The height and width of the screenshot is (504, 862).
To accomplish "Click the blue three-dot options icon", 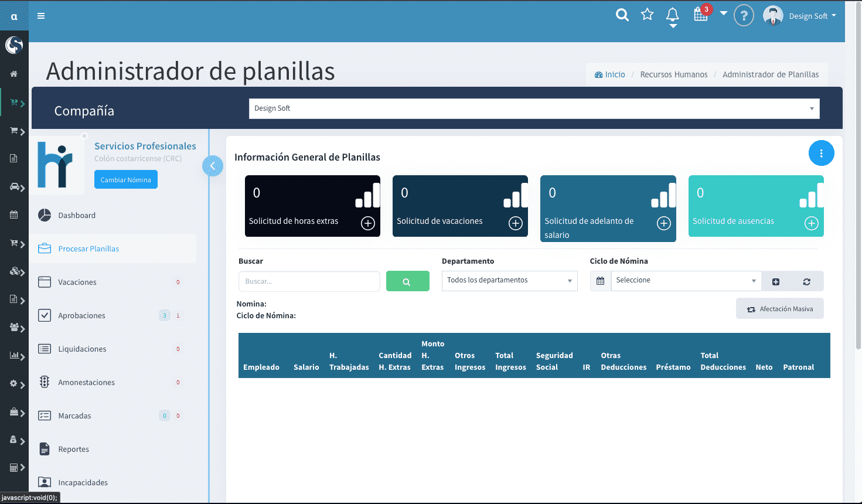I will coord(821,153).
